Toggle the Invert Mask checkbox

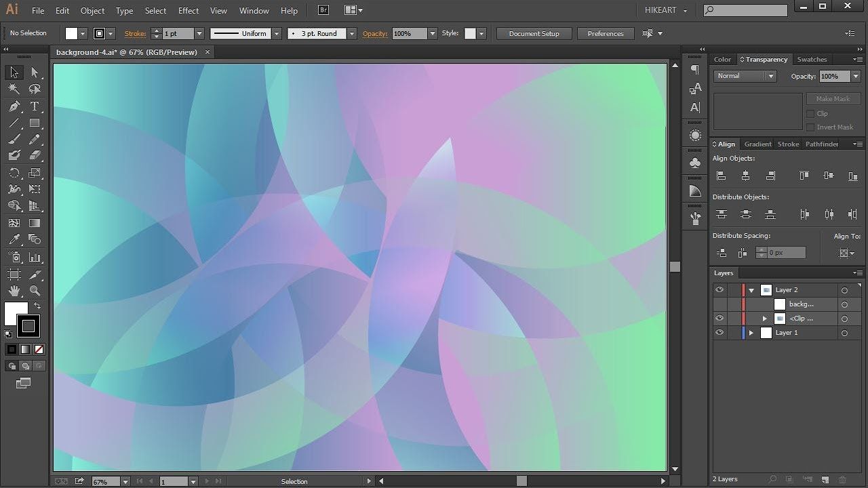pyautogui.click(x=810, y=127)
